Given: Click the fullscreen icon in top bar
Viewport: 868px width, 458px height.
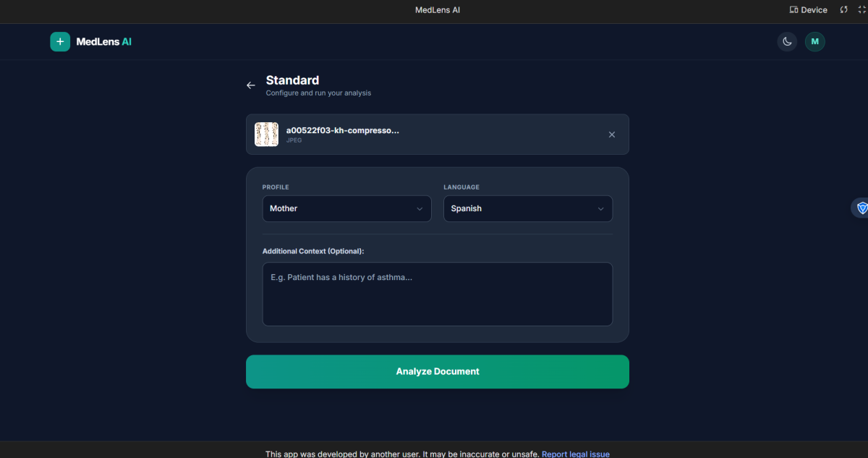Looking at the screenshot, I should tap(861, 10).
